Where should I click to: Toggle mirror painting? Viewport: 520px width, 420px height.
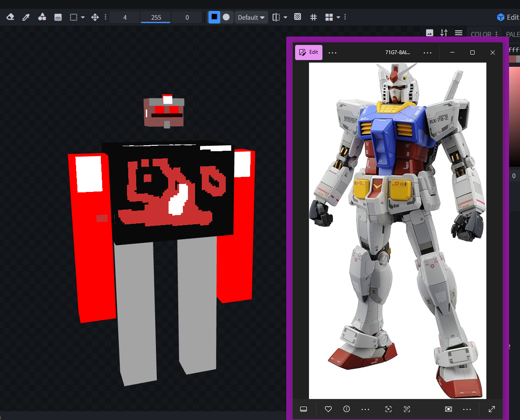pos(276,17)
